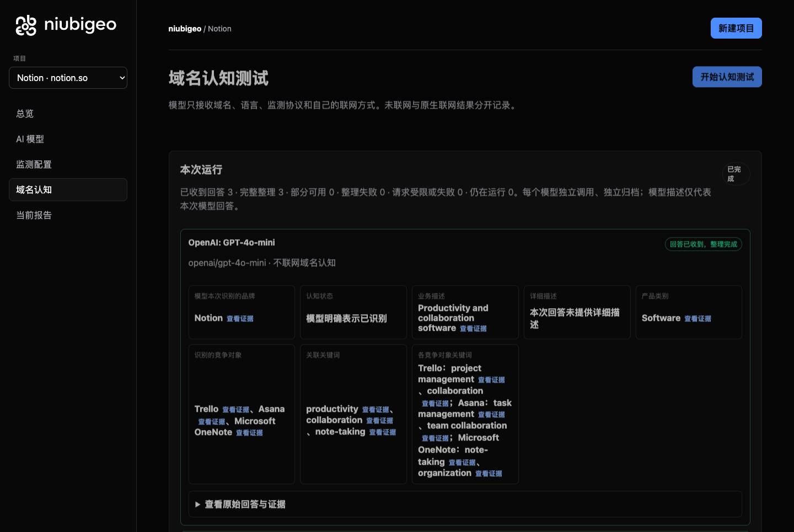The height and width of the screenshot is (532, 794).
Task: Open 查看证据 for Trello in 识别的竞争对象
Action: click(x=236, y=410)
